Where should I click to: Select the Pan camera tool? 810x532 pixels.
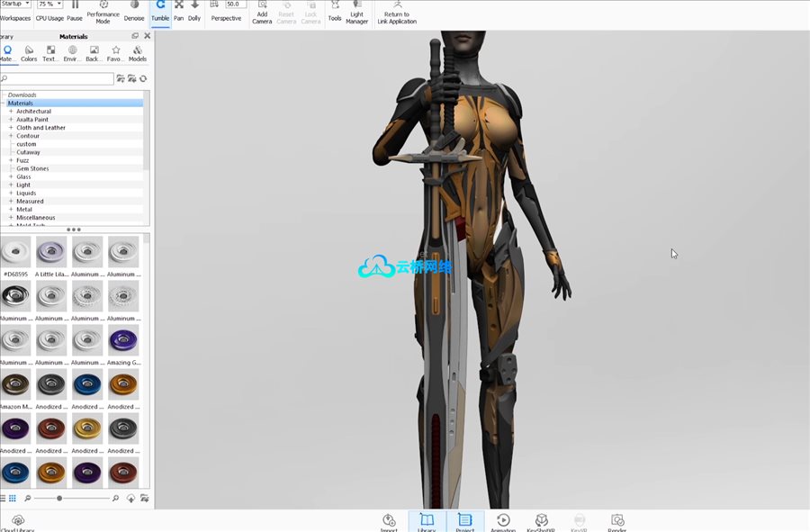pyautogui.click(x=178, y=12)
